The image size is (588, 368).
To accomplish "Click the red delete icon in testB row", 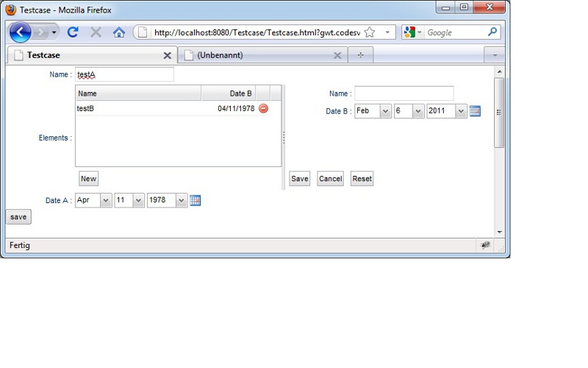I will [x=263, y=109].
